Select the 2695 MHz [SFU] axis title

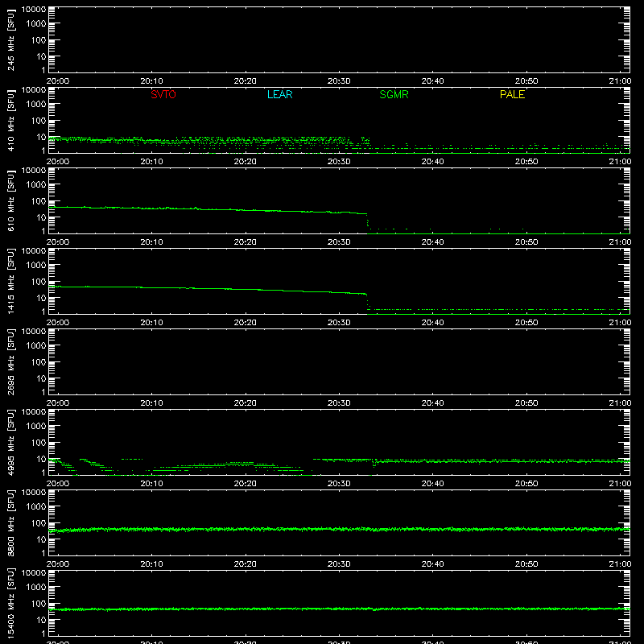pyautogui.click(x=10, y=362)
